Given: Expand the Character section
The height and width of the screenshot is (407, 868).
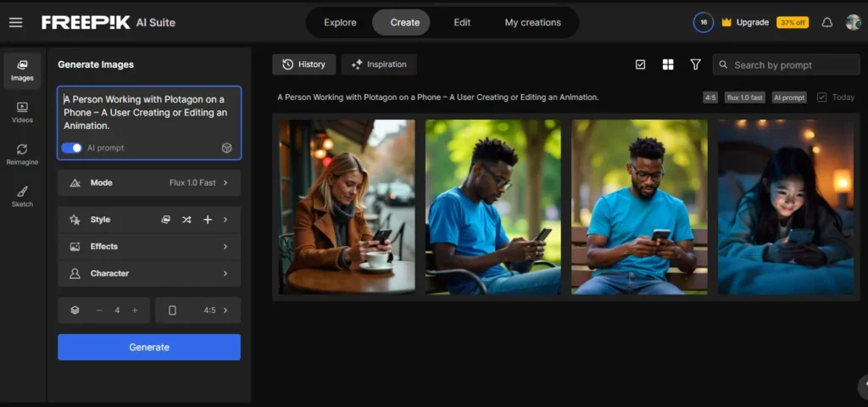Looking at the screenshot, I should coord(149,274).
